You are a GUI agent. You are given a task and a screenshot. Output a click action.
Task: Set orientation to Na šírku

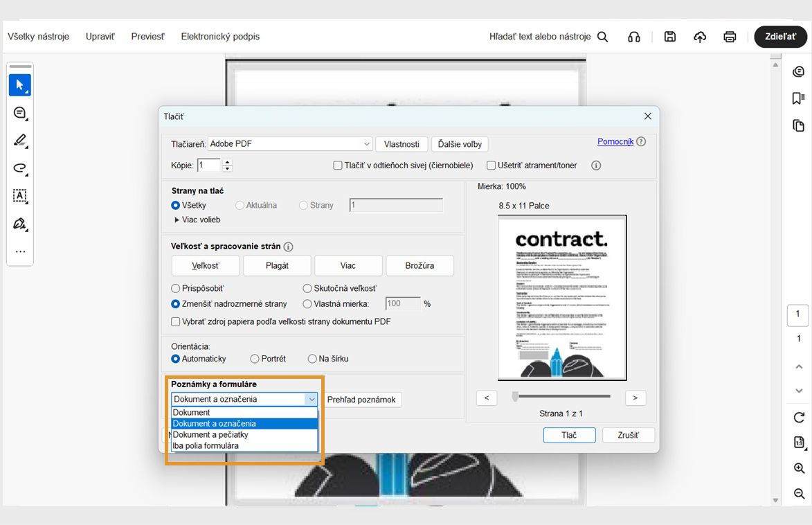[x=312, y=359]
